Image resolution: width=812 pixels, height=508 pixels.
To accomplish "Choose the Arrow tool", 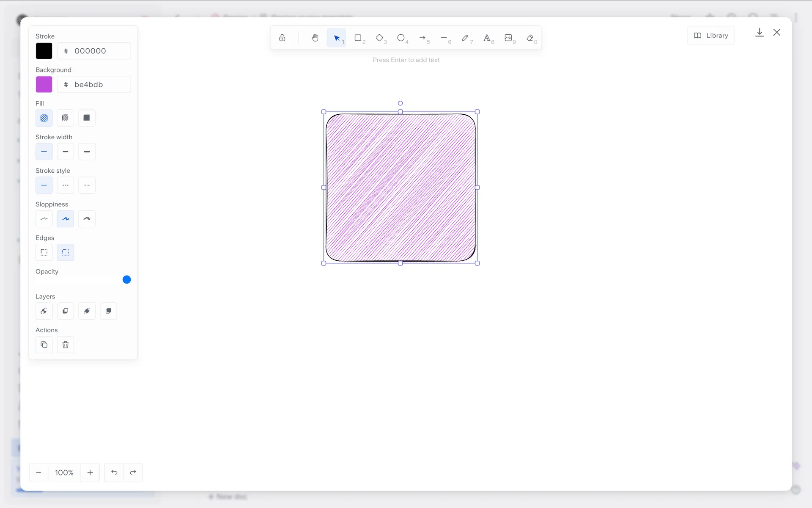I will 422,38.
